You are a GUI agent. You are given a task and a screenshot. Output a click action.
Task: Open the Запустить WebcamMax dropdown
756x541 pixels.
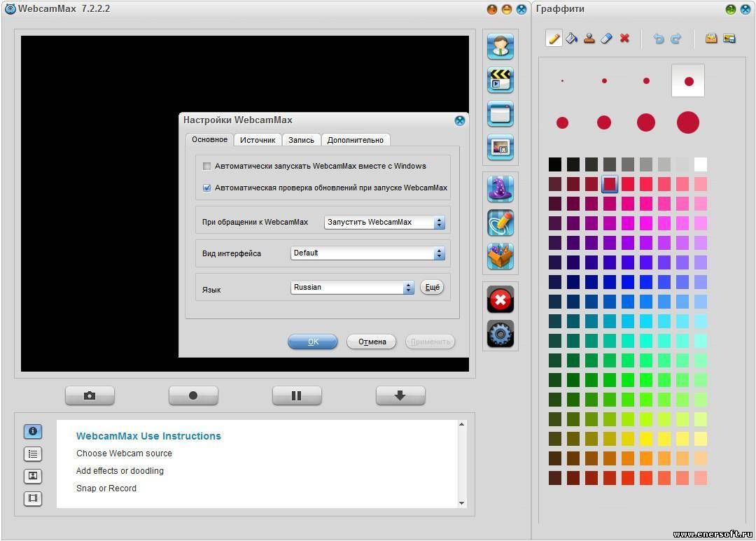[384, 223]
